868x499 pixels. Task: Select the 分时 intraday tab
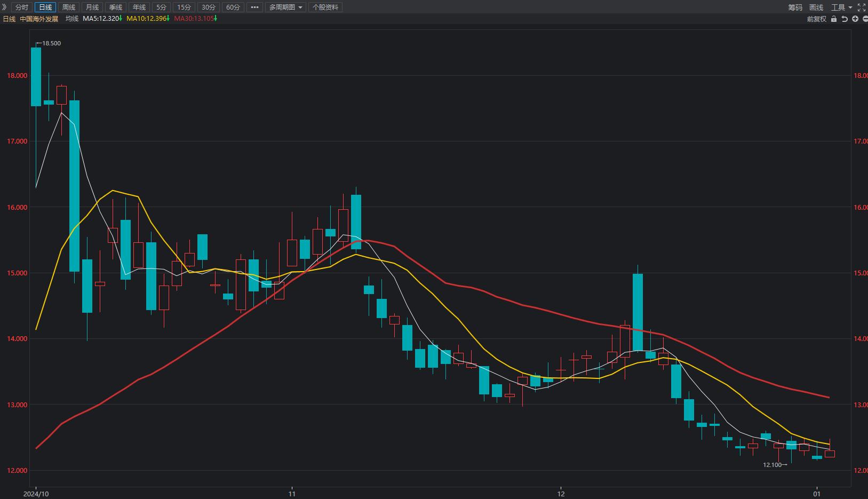coord(22,7)
